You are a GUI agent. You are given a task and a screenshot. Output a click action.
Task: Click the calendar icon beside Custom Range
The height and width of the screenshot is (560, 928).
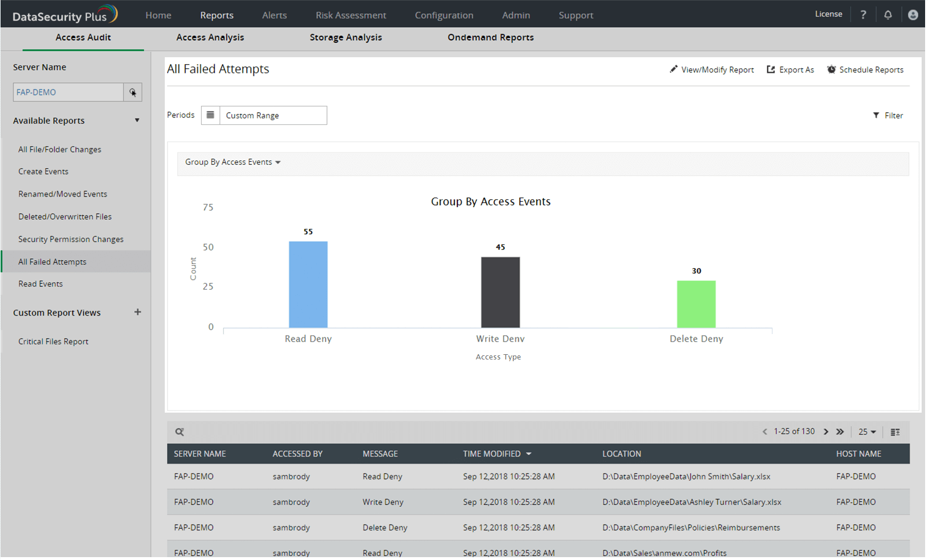point(211,116)
